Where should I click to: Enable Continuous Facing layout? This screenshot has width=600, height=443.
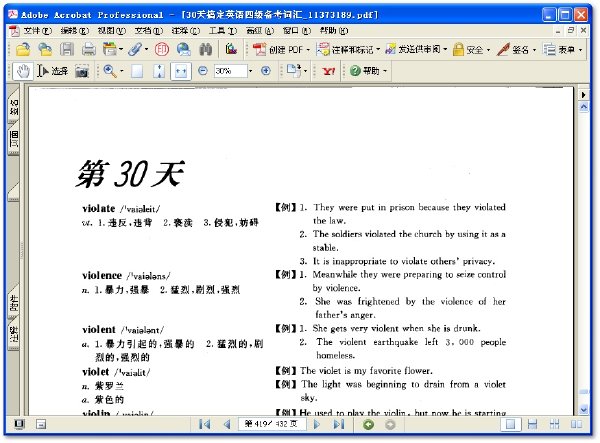point(554,424)
